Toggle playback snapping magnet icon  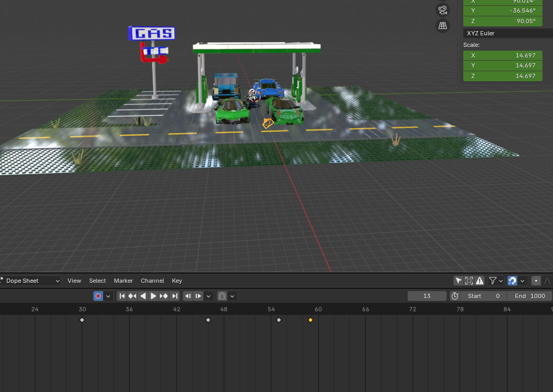(222, 296)
